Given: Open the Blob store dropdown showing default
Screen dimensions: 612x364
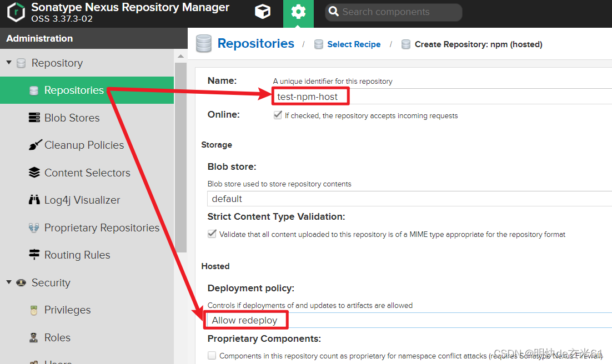Looking at the screenshot, I should coord(409,199).
